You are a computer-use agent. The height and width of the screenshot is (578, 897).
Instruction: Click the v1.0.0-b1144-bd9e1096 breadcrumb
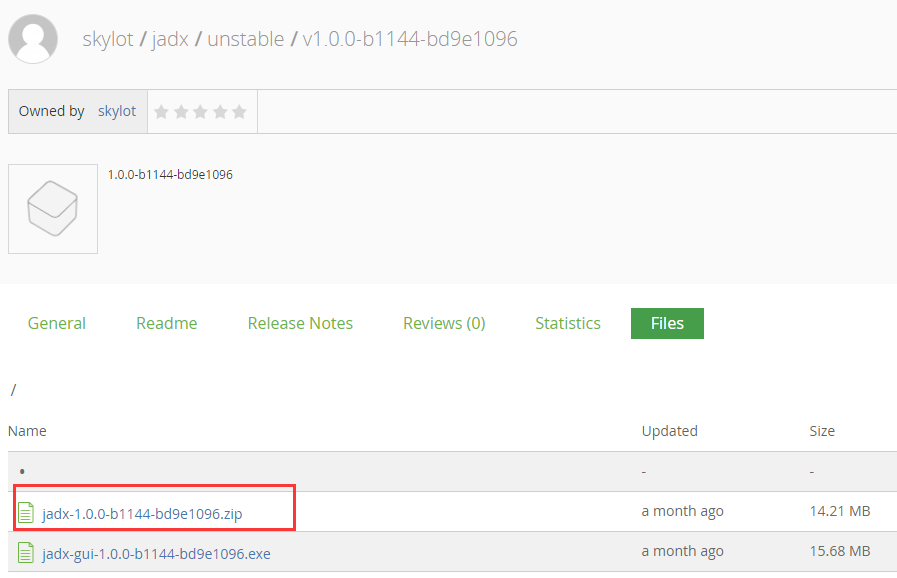tap(410, 39)
